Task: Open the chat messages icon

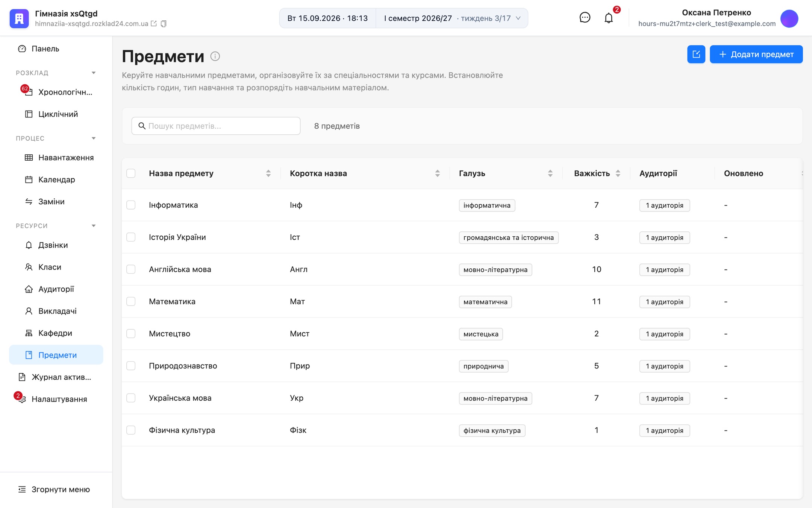Action: (585, 18)
